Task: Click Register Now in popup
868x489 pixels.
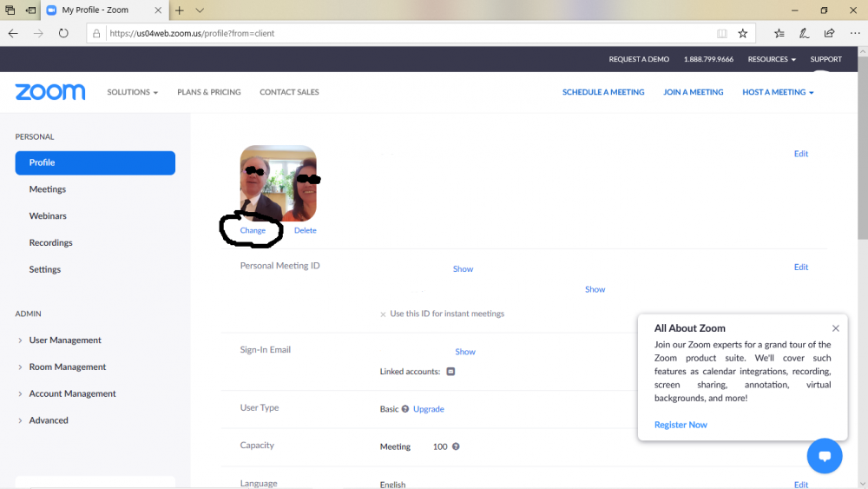Action: [x=681, y=425]
